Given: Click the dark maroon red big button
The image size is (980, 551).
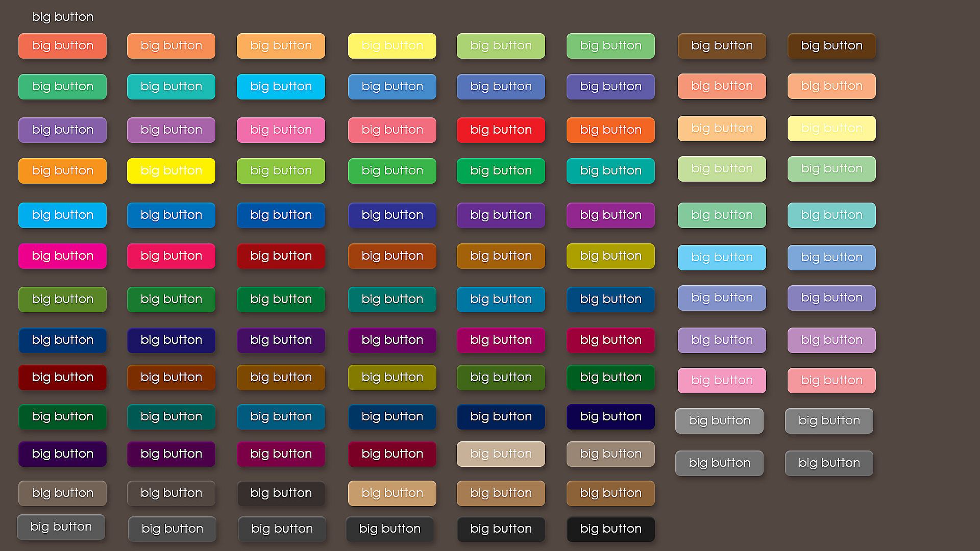Looking at the screenshot, I should click(62, 377).
